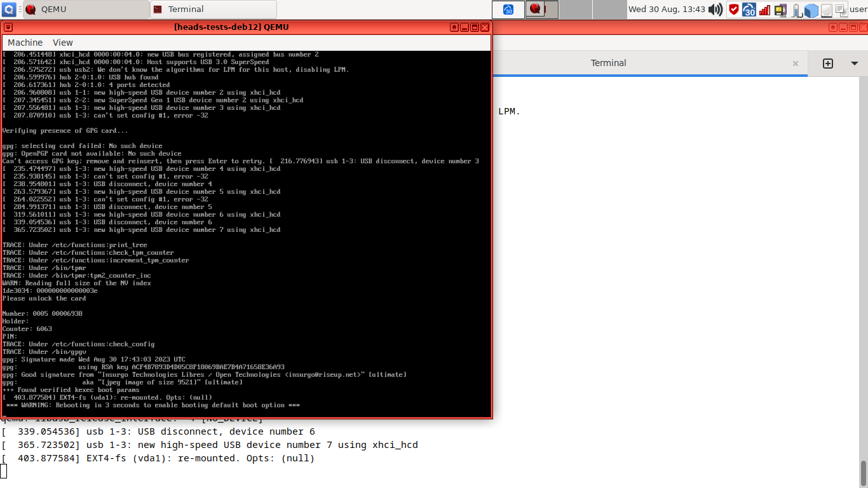Open the View menu in the QEMU window

point(62,42)
